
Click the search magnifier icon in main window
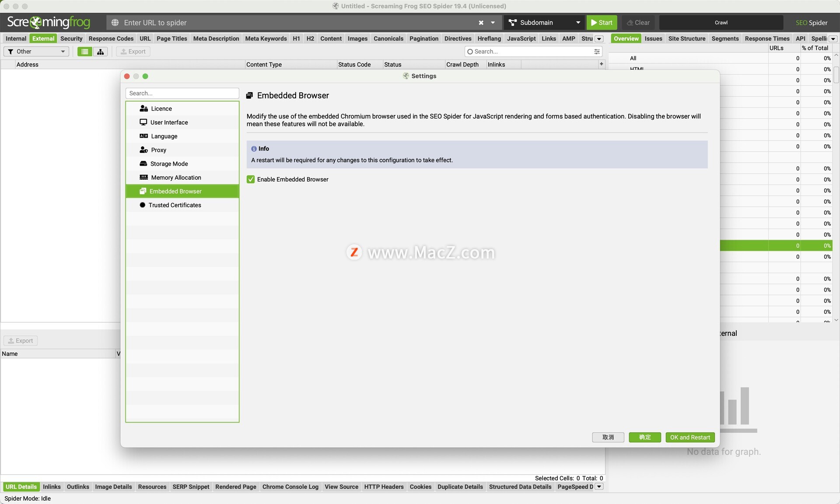tap(470, 52)
